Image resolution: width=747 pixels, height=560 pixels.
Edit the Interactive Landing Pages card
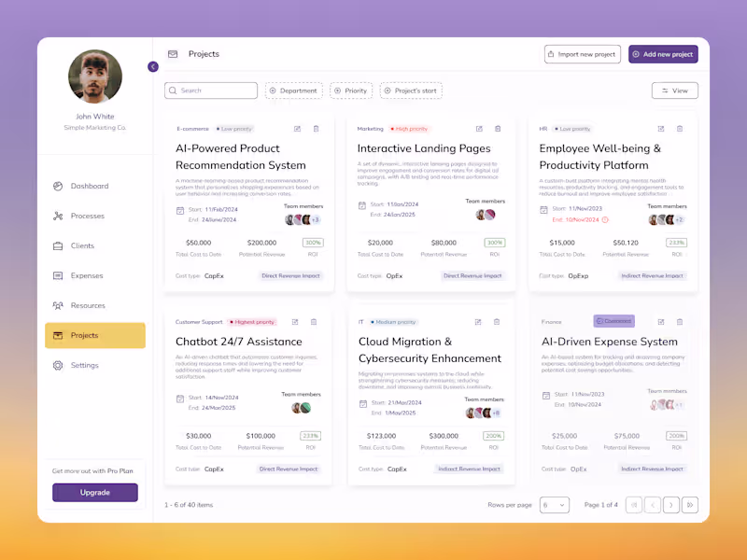point(479,129)
